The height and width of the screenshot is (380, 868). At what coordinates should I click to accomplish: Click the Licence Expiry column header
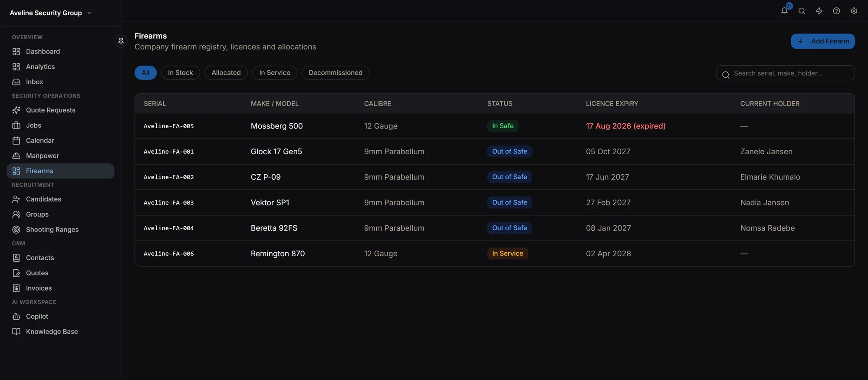pyautogui.click(x=612, y=103)
